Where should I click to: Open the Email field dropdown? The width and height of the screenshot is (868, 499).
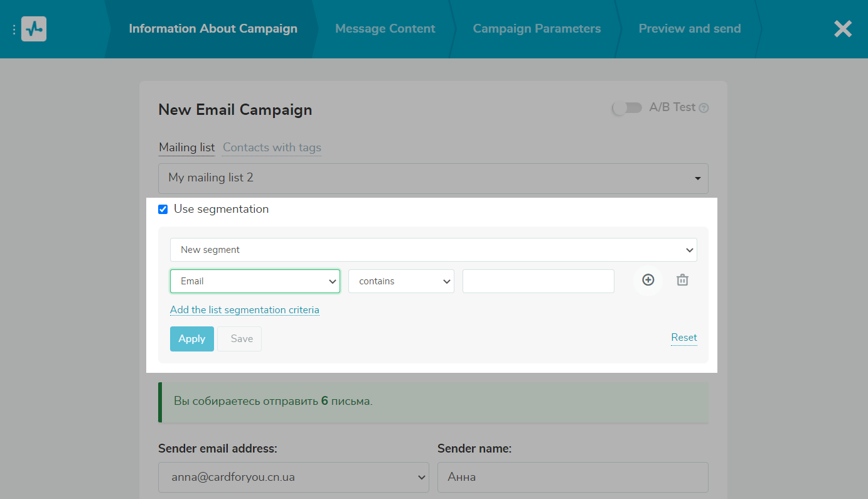(255, 281)
